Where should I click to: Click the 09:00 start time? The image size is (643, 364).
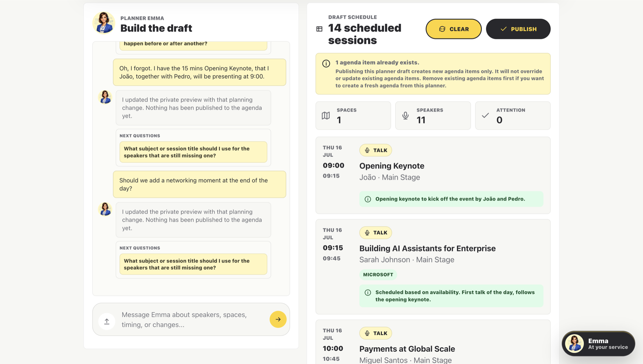334,166
